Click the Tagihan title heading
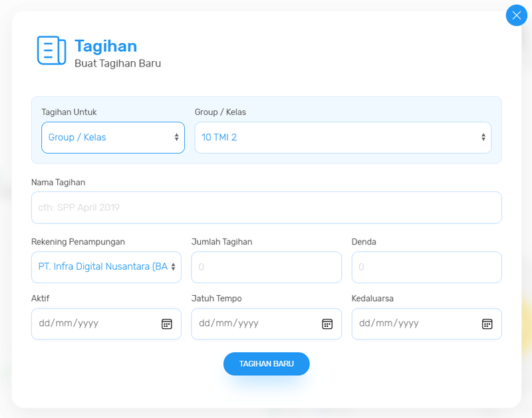This screenshot has height=418, width=532. pyautogui.click(x=106, y=46)
